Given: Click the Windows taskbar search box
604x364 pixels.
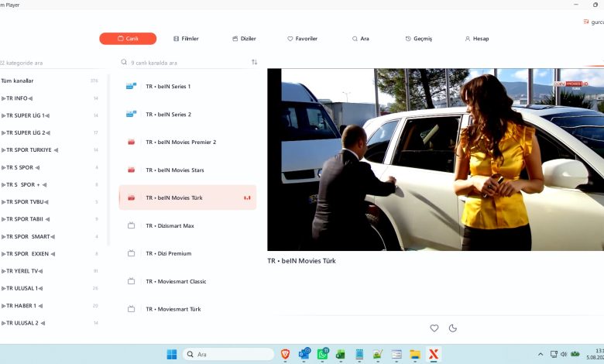Looking at the screenshot, I should (228, 354).
